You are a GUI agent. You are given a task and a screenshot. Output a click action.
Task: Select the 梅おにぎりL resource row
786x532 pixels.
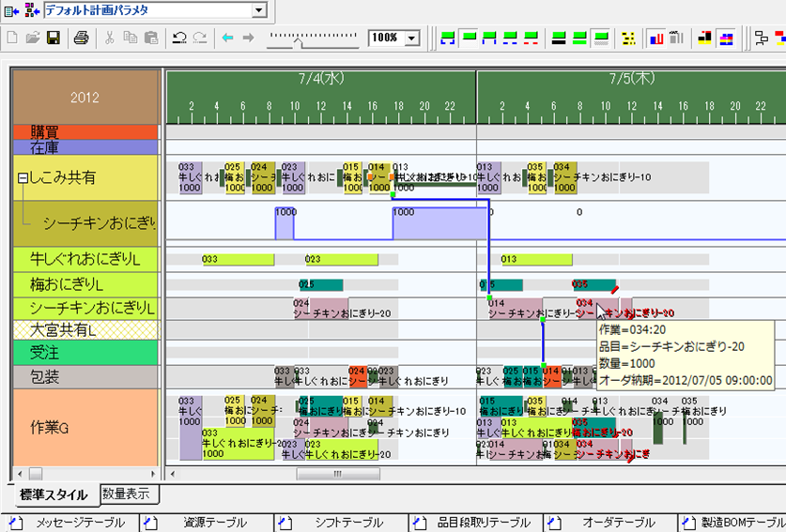point(85,285)
